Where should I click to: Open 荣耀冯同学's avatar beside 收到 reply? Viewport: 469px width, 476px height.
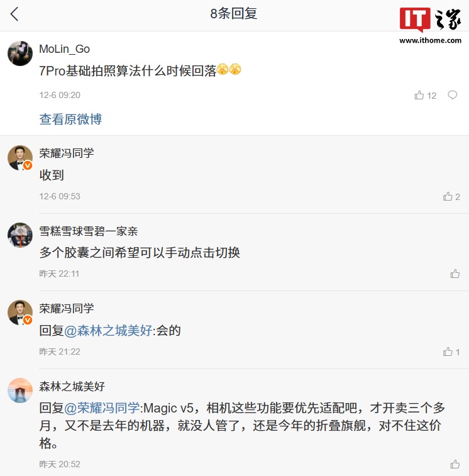[x=20, y=158]
